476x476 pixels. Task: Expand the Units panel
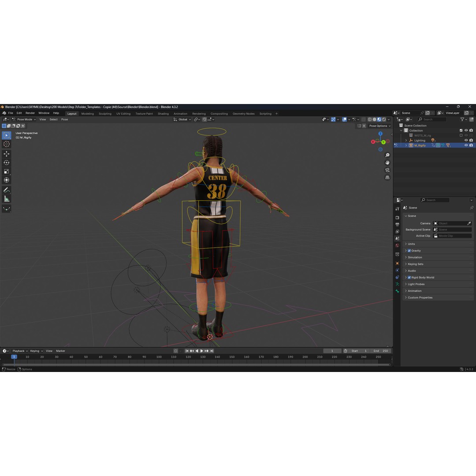pyautogui.click(x=439, y=244)
